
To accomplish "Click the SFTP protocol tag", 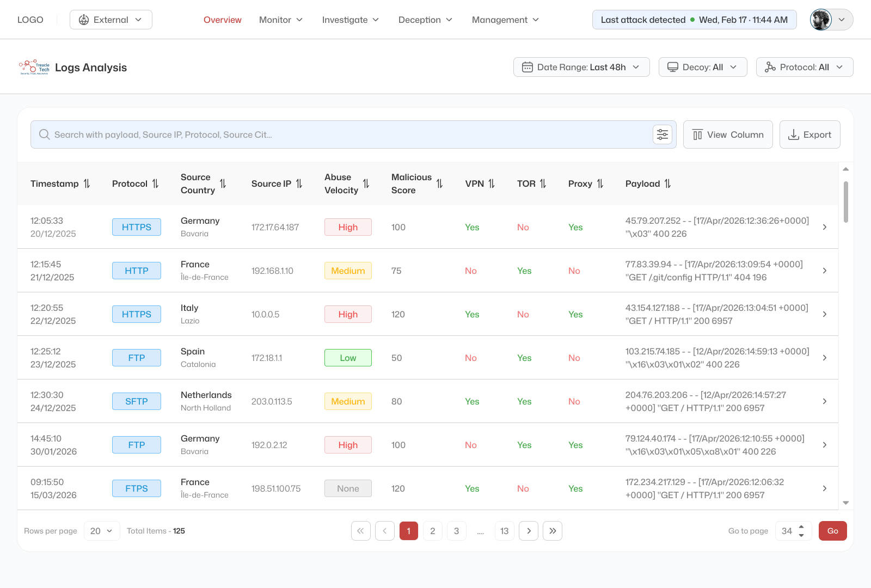I will tap(137, 401).
